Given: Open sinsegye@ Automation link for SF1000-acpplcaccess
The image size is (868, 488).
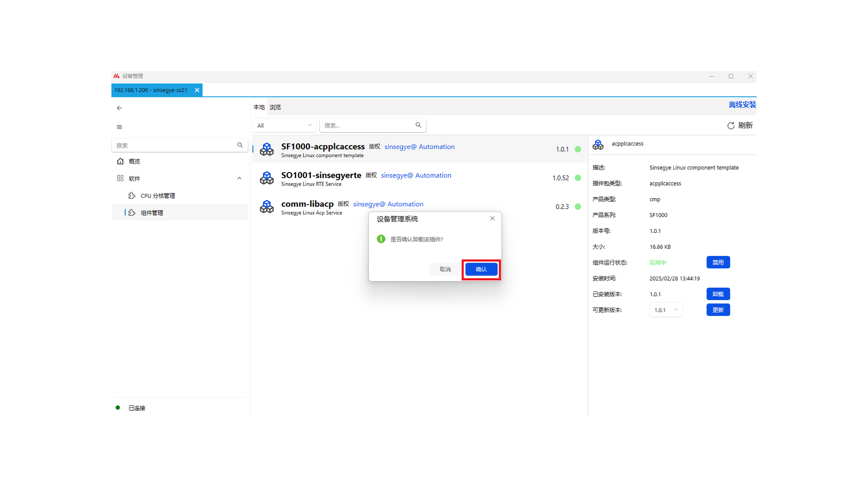Looking at the screenshot, I should [x=420, y=147].
